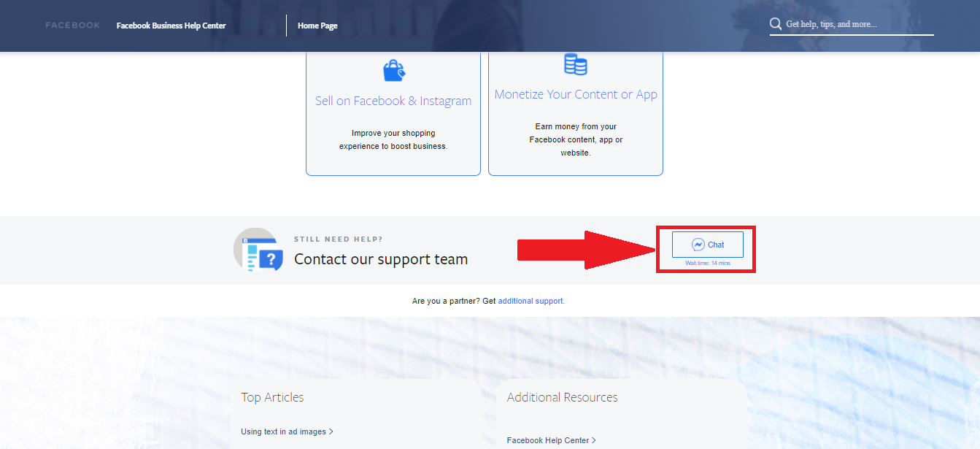980x449 pixels.
Task: Click the Messenger icon in Chat button
Action: point(698,245)
